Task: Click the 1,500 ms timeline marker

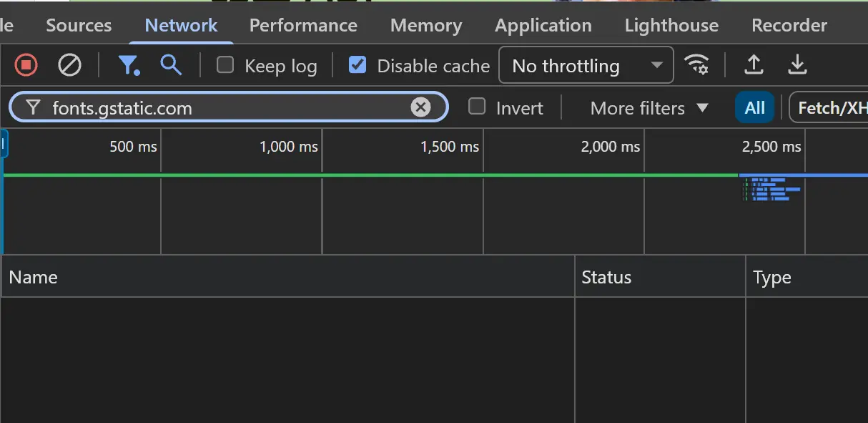Action: [450, 147]
